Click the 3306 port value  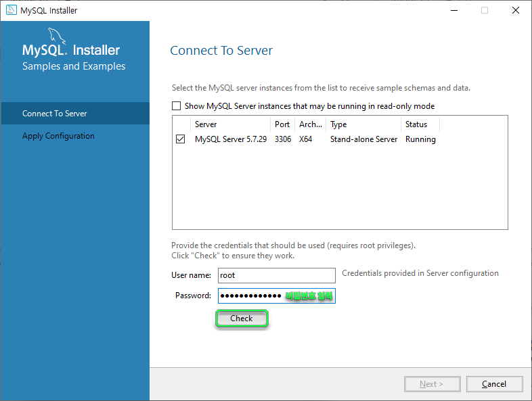click(283, 139)
